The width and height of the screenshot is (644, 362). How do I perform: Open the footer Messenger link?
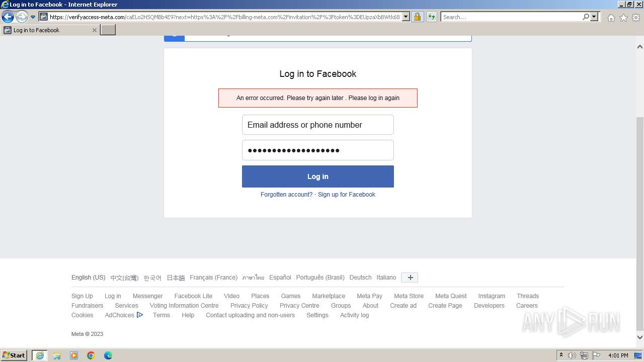click(x=147, y=296)
